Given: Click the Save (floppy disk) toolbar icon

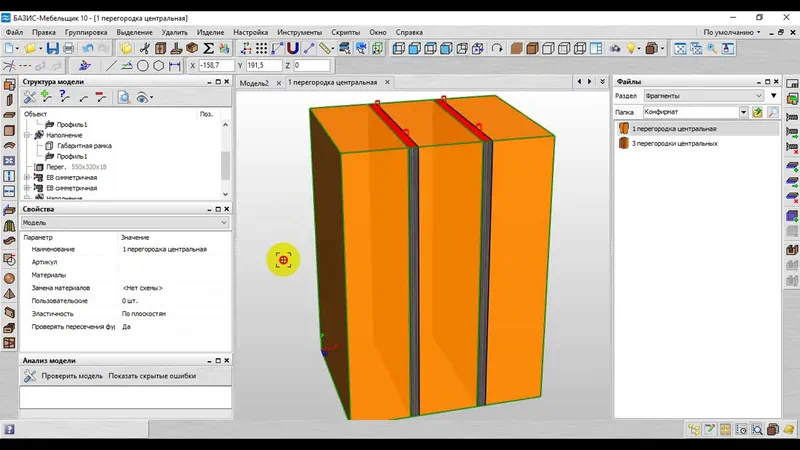Looking at the screenshot, I should tap(53, 48).
